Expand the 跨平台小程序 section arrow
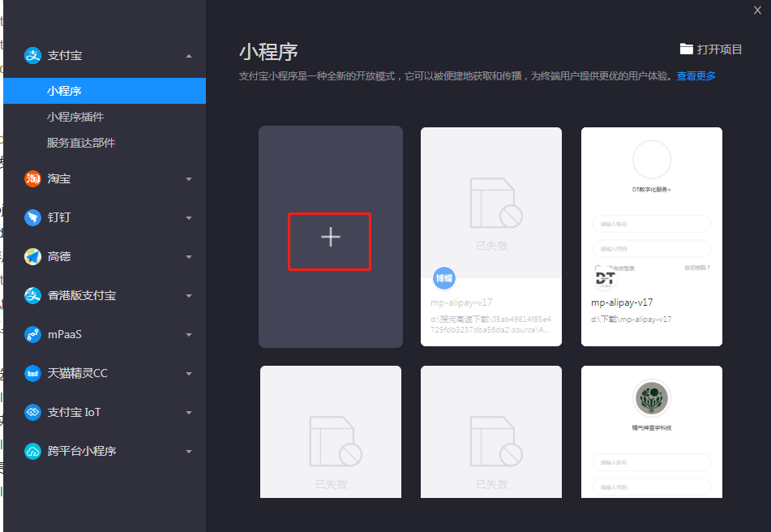The width and height of the screenshot is (771, 532). tap(189, 452)
